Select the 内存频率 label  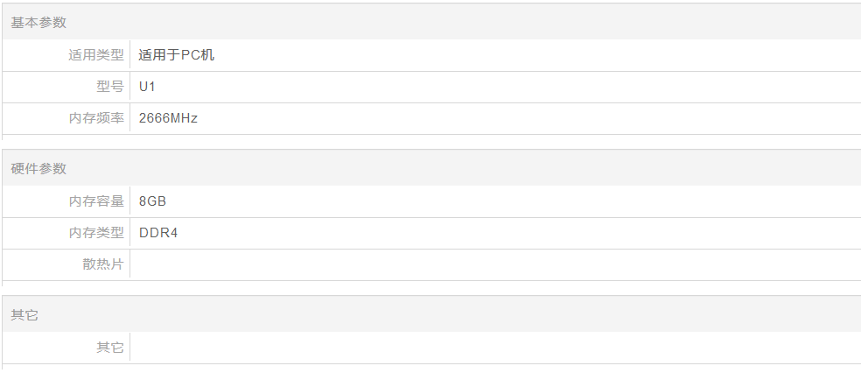pos(96,118)
